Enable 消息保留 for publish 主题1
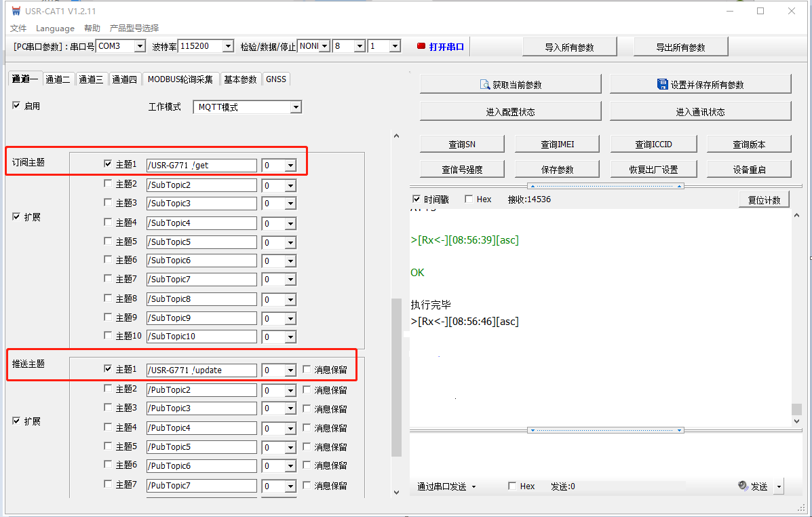 coord(307,370)
